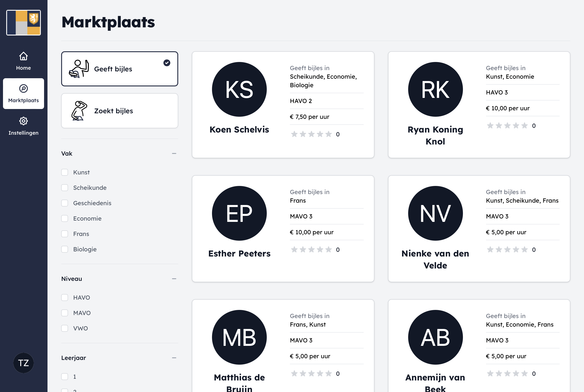Click the TZ profile avatar
Viewport: 584px width, 392px height.
point(23,363)
